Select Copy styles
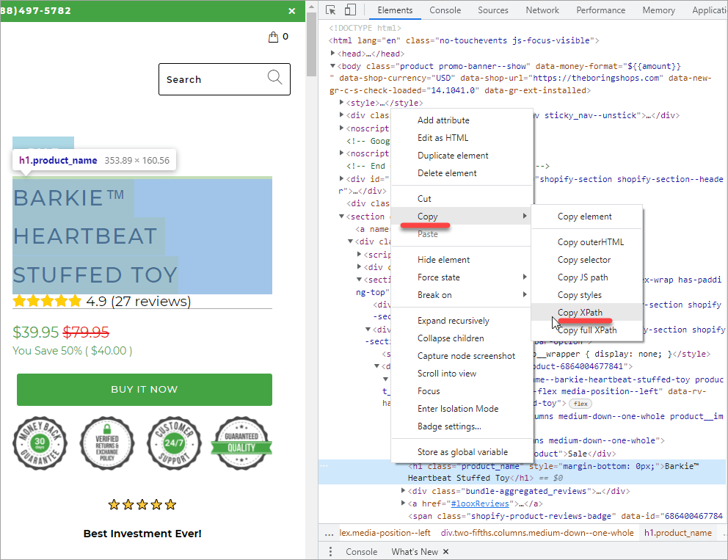Viewport: 728px width, 560px height. tap(587, 295)
